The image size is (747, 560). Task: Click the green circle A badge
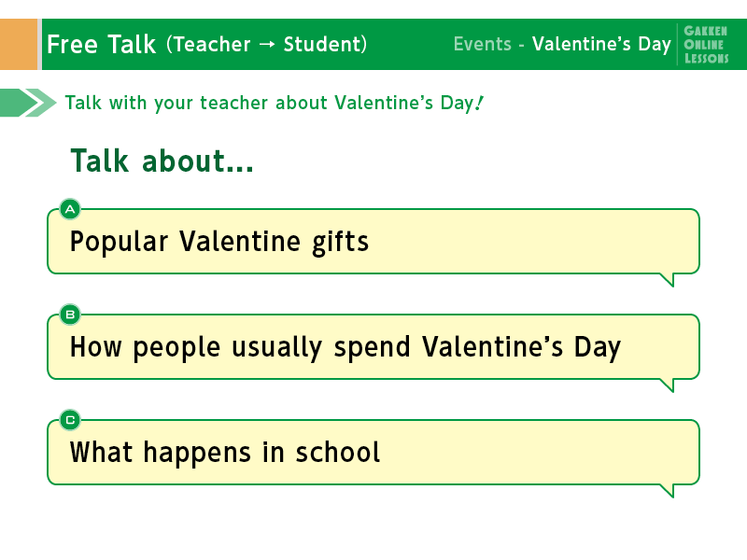(70, 209)
